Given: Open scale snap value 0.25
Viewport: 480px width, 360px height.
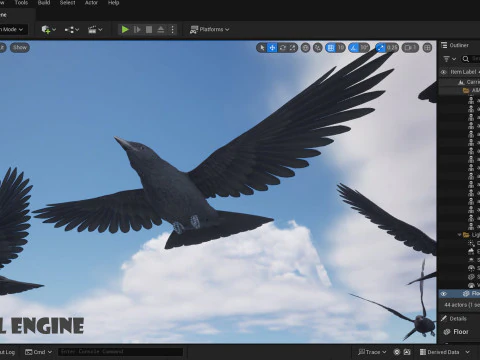Looking at the screenshot, I should (x=392, y=48).
